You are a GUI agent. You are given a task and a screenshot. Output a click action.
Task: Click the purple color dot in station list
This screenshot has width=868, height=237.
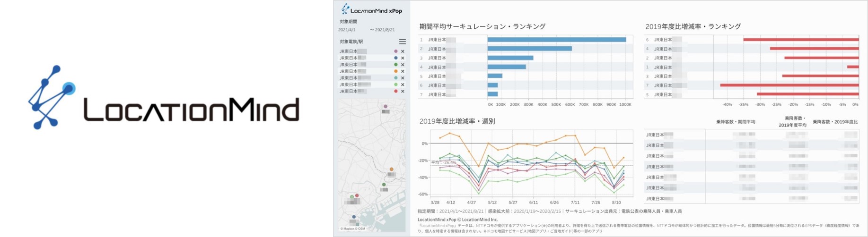396,51
